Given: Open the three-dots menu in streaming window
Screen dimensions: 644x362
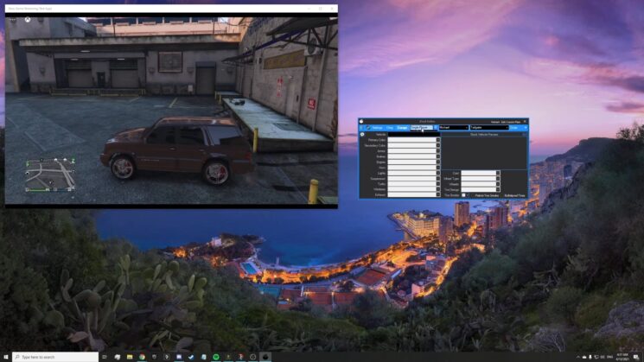Looking at the screenshot, I should 13,20.
